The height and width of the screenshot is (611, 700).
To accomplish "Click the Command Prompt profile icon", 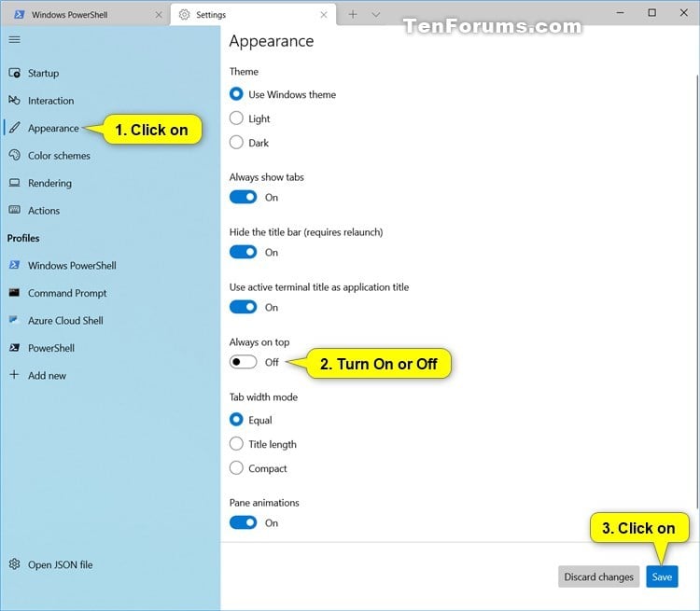I will [x=14, y=293].
